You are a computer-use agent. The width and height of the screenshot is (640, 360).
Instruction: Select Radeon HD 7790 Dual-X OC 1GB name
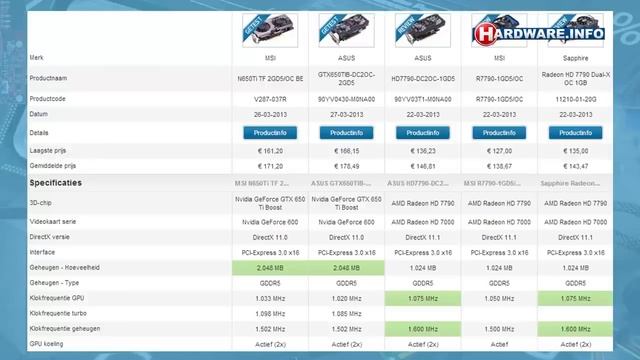[x=576, y=79]
